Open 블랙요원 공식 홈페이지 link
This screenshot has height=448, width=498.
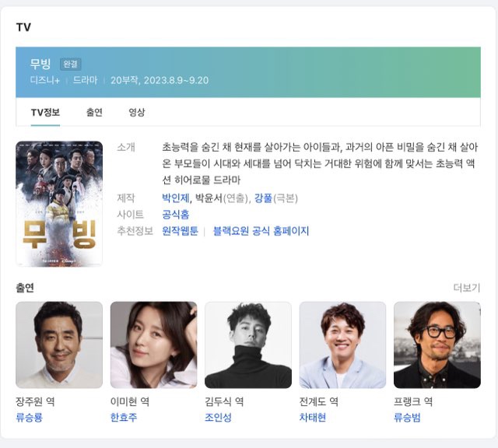tap(261, 231)
